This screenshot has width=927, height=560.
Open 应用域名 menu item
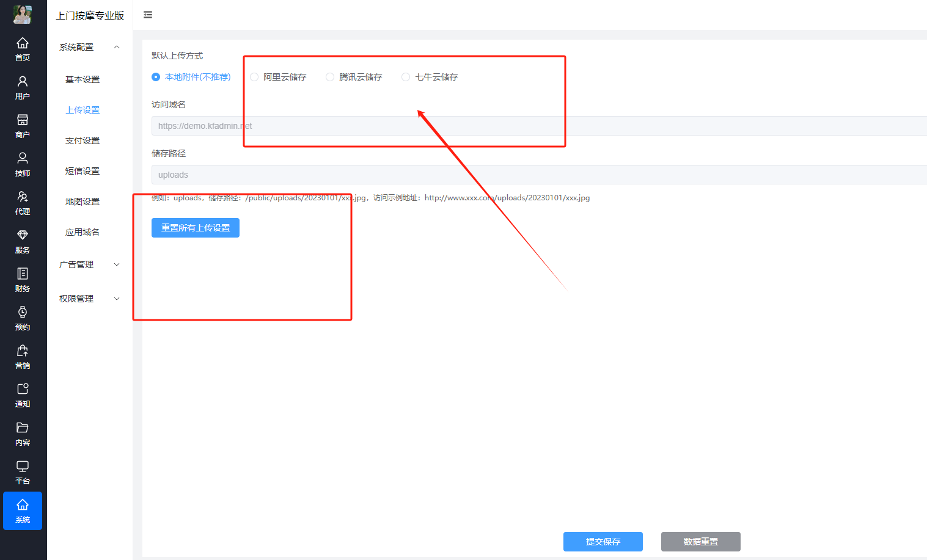click(82, 232)
